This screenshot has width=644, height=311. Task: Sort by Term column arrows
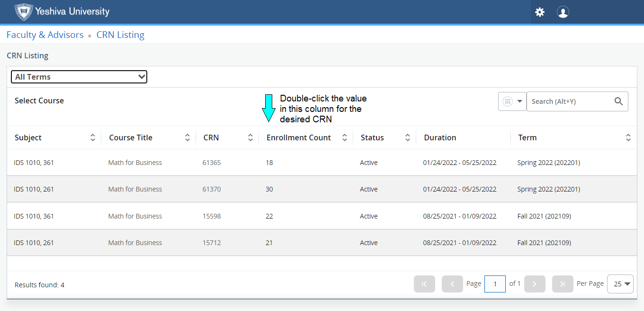point(628,138)
